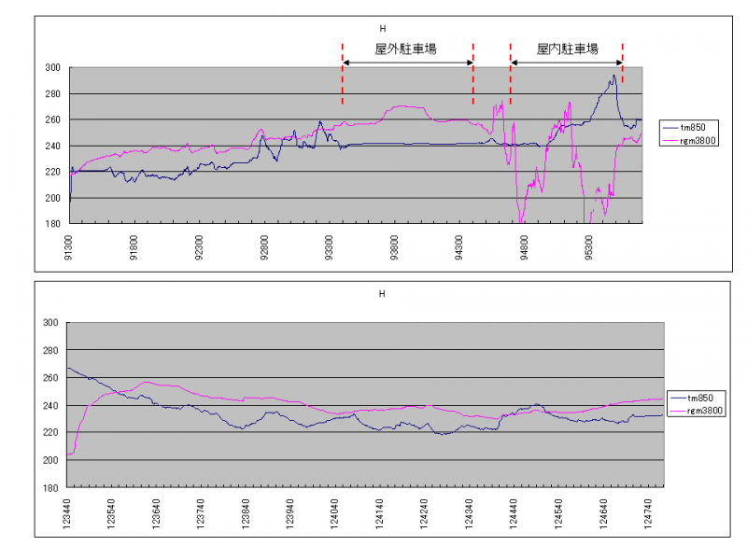Select the leftmost red dashed vertical line
The height and width of the screenshot is (560, 747).
point(342,75)
